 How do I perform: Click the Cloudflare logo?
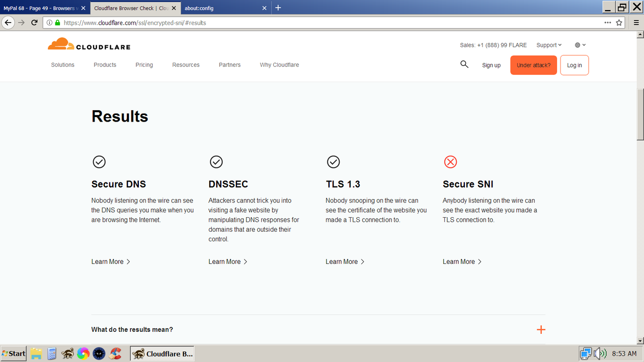click(89, 44)
